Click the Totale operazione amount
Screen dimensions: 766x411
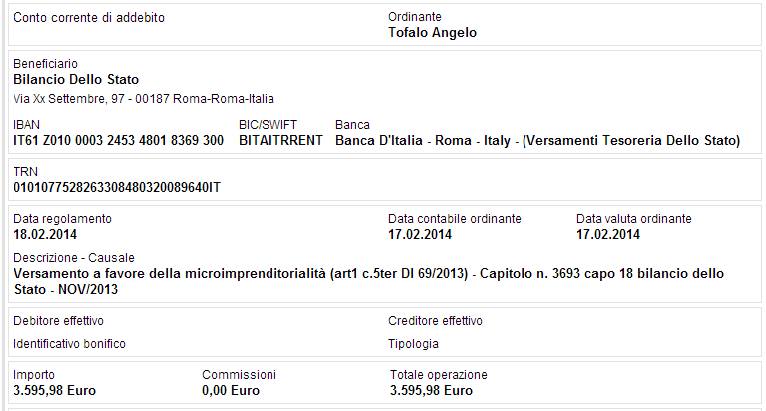tap(431, 390)
